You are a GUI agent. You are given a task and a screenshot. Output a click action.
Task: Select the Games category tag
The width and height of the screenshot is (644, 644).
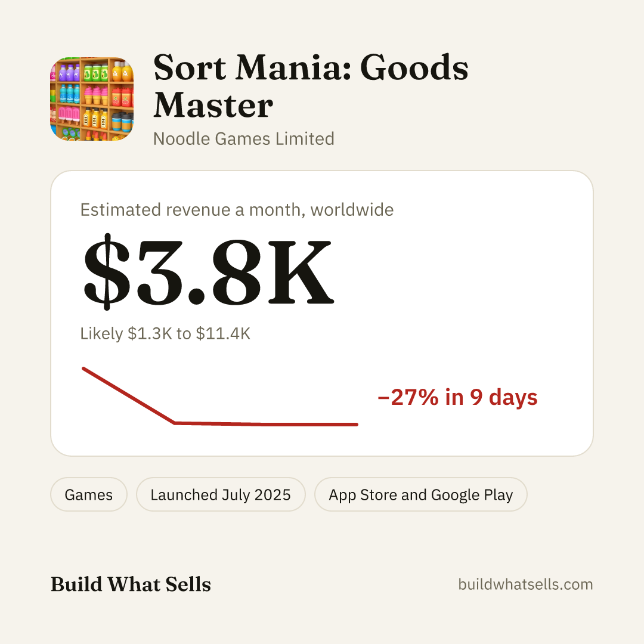89,494
